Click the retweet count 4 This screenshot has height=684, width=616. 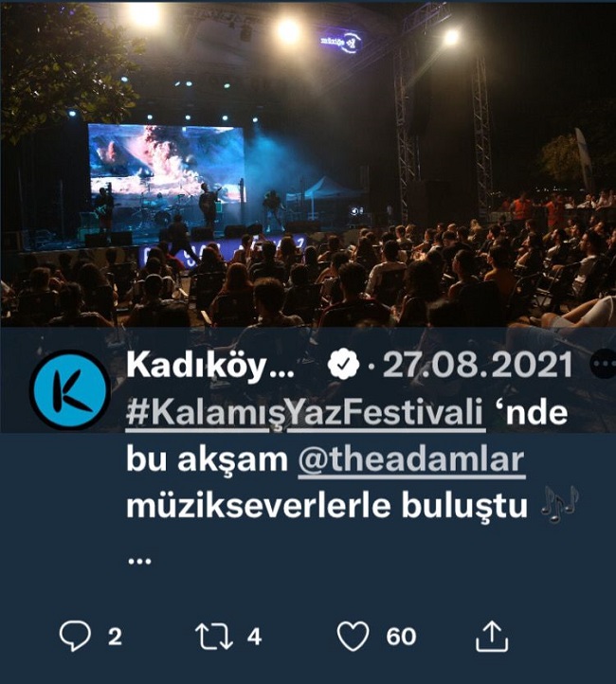(254, 637)
